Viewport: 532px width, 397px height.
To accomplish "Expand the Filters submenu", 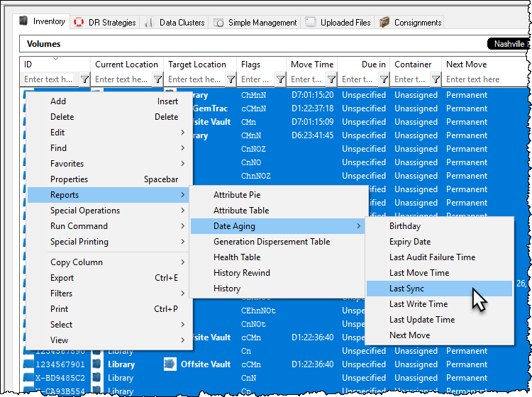I will point(109,293).
